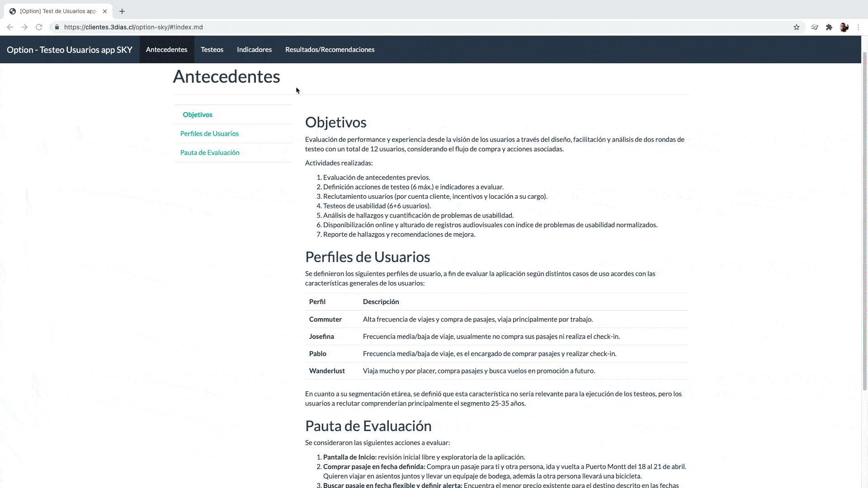Open the Testeos navigation item
The width and height of the screenshot is (868, 488).
click(x=212, y=50)
